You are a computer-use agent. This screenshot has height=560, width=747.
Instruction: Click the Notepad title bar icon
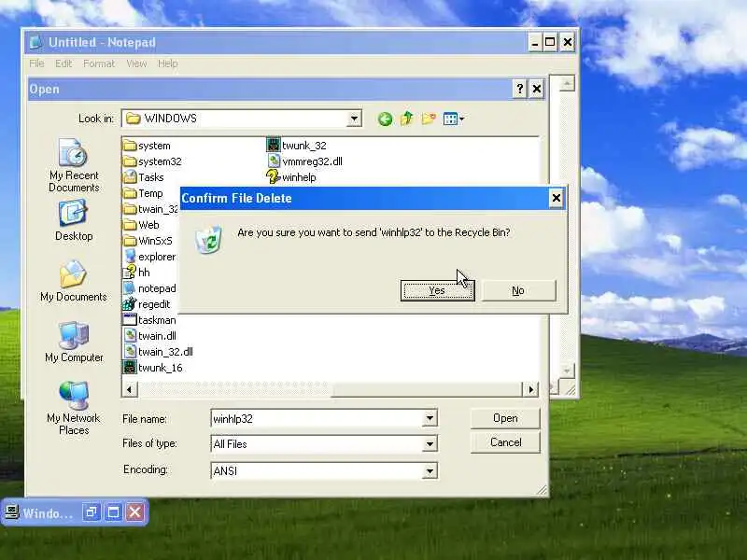[x=35, y=42]
